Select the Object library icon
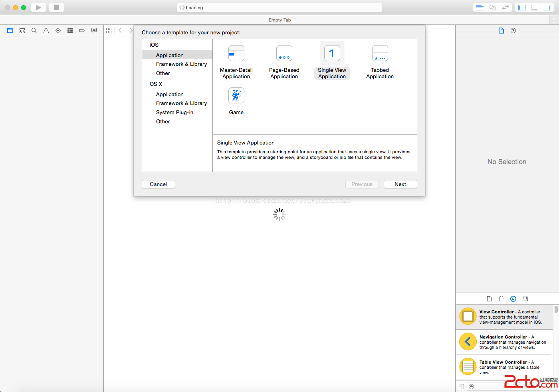 pos(513,299)
